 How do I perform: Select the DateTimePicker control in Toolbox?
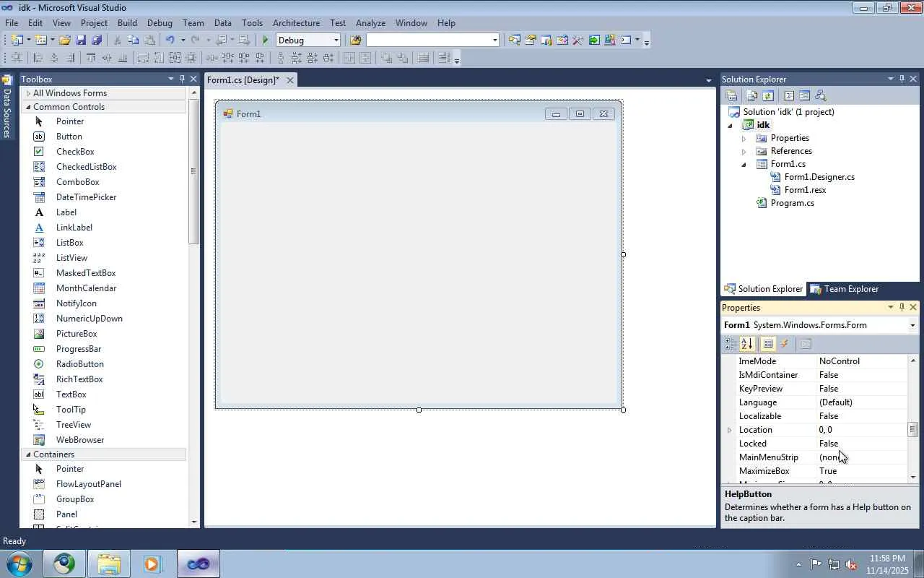coord(86,197)
